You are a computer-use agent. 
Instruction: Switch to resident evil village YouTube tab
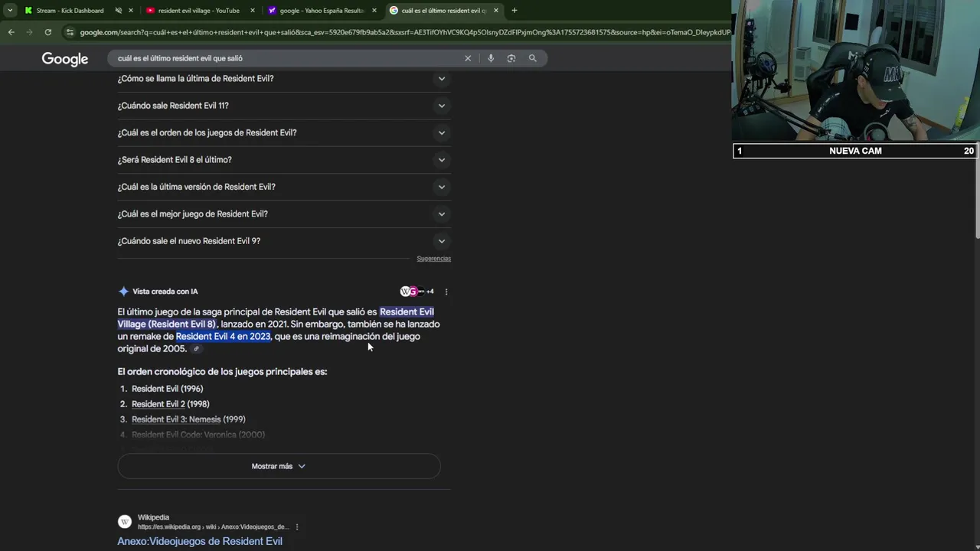pos(199,11)
